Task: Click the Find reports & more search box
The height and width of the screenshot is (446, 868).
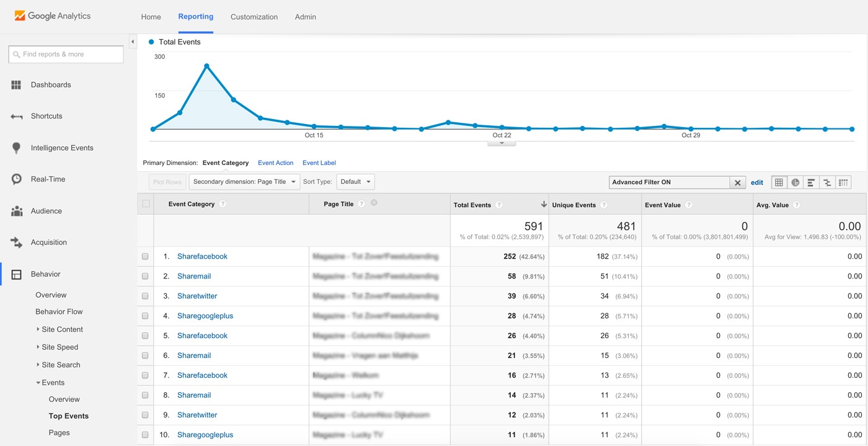Action: (66, 55)
